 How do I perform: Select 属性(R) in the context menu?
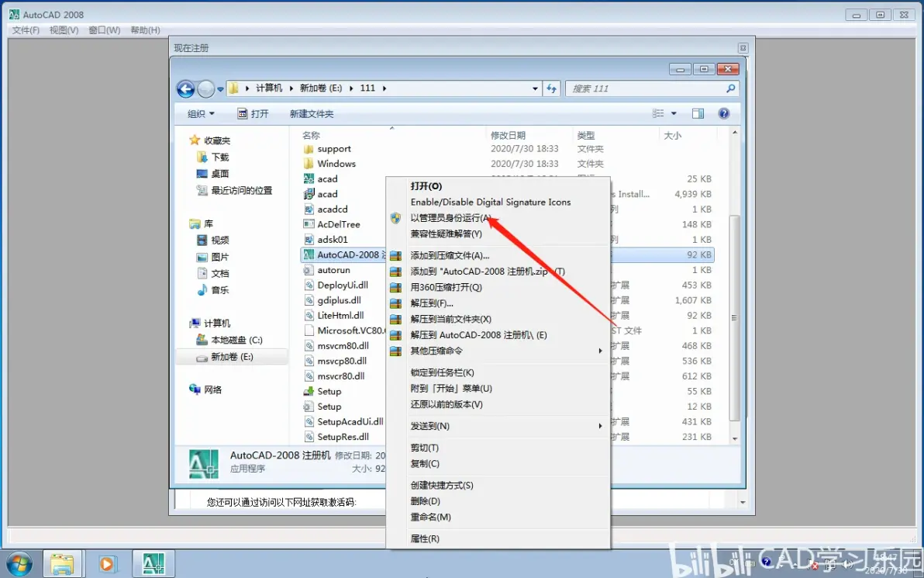click(x=425, y=538)
